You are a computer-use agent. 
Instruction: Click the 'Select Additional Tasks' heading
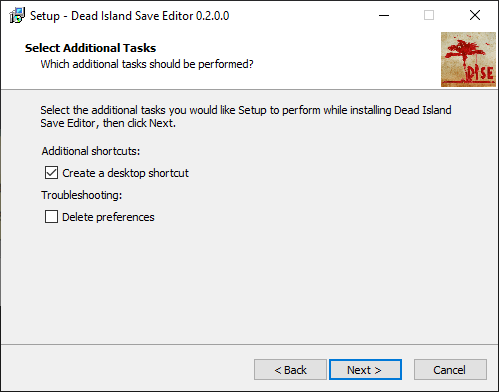[x=90, y=48]
